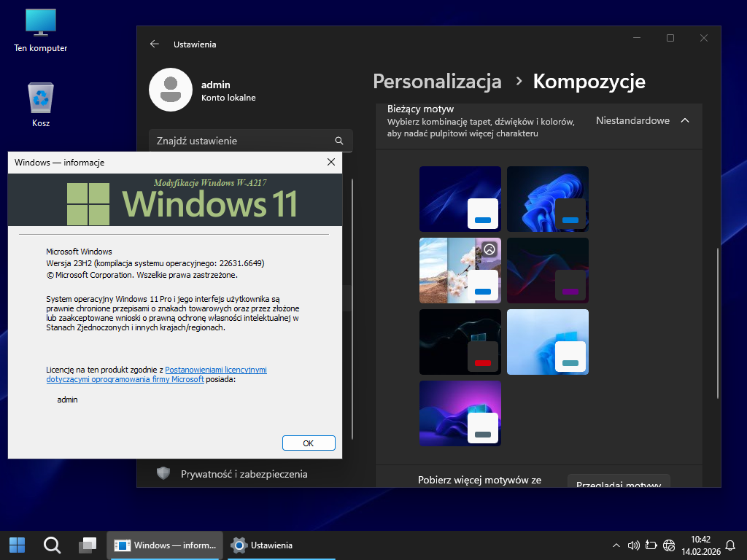The height and width of the screenshot is (560, 747).
Task: Open Prywatność i zabezpieczenia settings page
Action: pos(244,474)
